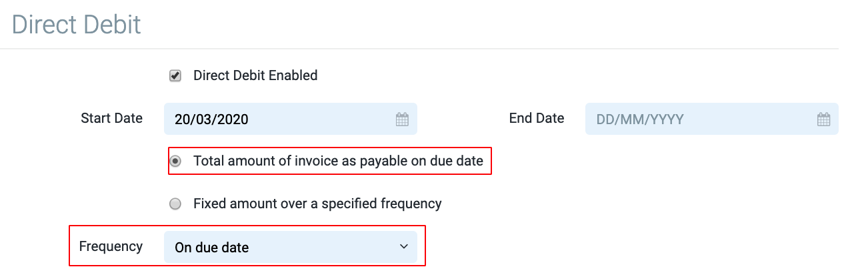Image resolution: width=868 pixels, height=271 pixels.
Task: Click the End Date field label
Action: tap(537, 118)
